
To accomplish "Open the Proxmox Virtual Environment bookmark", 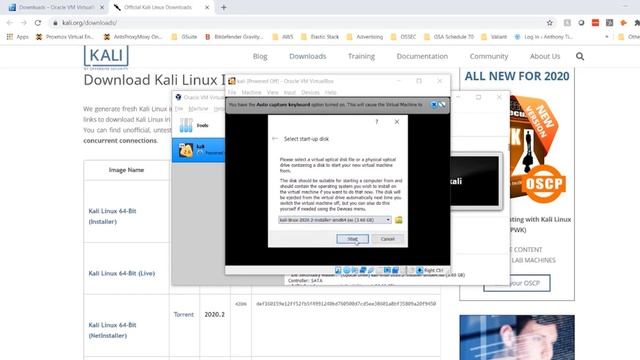I will tap(65, 37).
